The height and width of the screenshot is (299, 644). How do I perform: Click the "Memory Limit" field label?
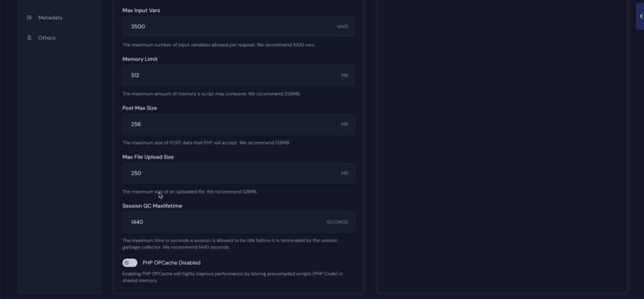(x=140, y=59)
